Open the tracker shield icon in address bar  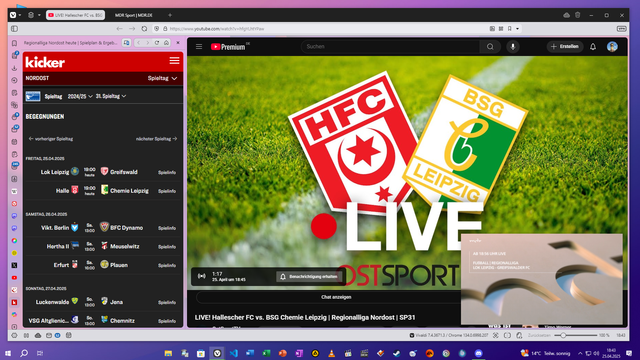click(156, 29)
